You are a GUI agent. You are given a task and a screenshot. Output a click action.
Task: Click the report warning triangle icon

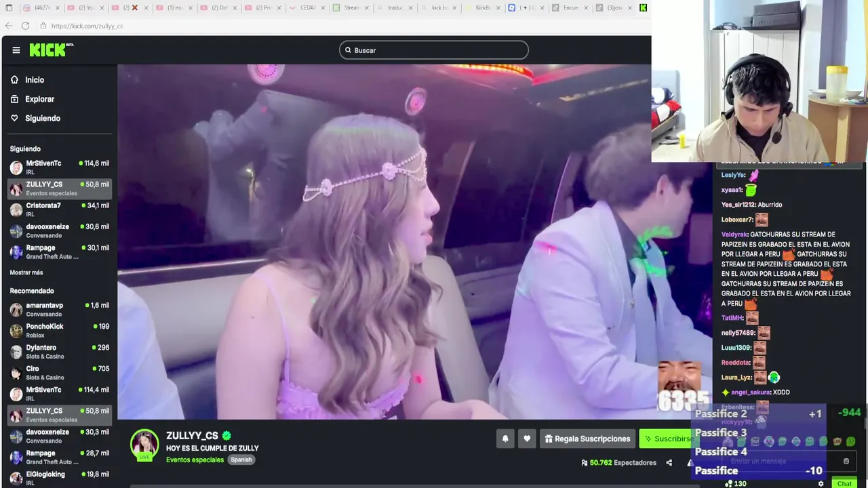pyautogui.click(x=690, y=463)
